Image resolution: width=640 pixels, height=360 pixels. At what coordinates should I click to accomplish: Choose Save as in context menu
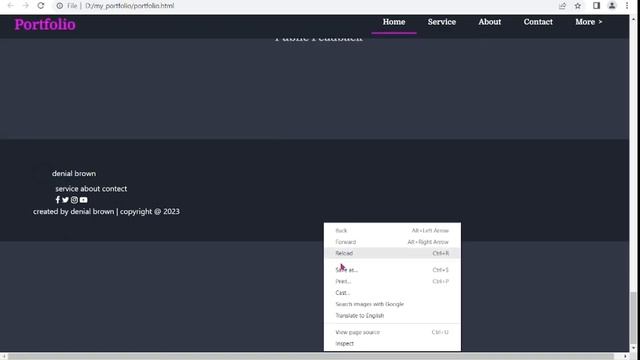[x=392, y=270]
